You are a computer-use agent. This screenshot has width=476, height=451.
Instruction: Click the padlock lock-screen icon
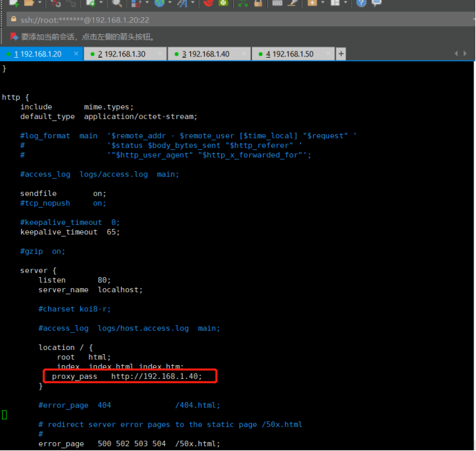[258, 3]
